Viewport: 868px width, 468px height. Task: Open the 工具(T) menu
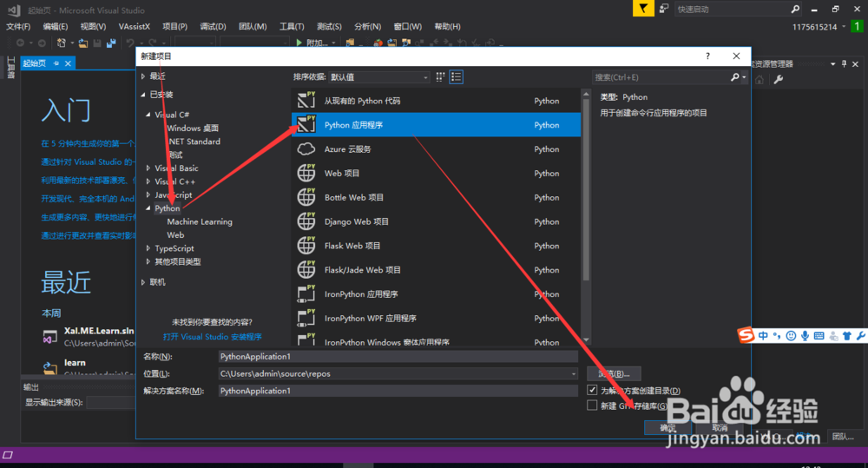coord(292,27)
